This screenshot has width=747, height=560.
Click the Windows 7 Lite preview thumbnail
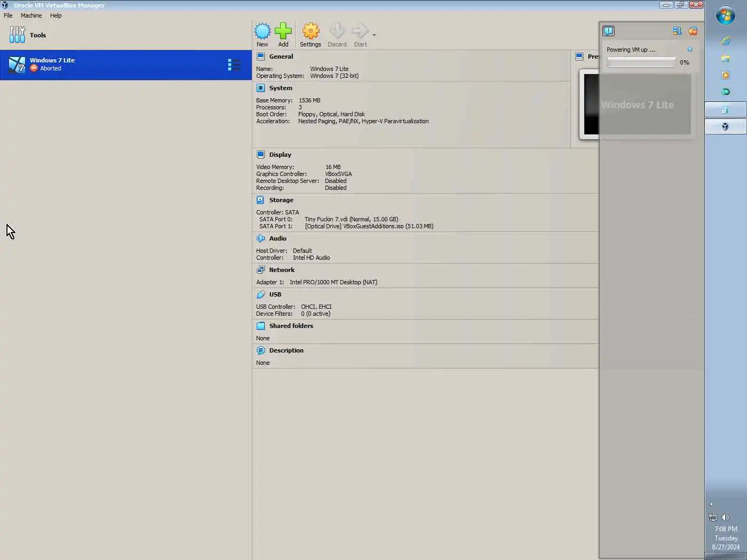click(638, 105)
